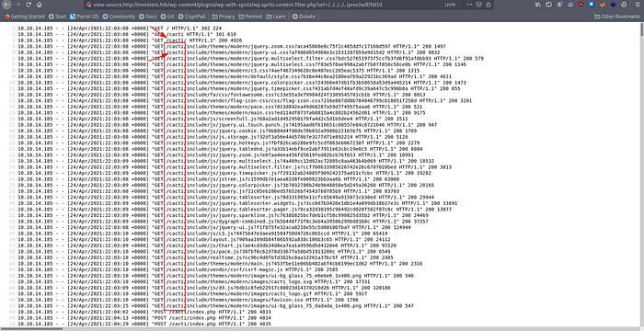Click log line with cacti_logo.svg request
The width and height of the screenshot is (644, 331).
[x=194, y=281]
